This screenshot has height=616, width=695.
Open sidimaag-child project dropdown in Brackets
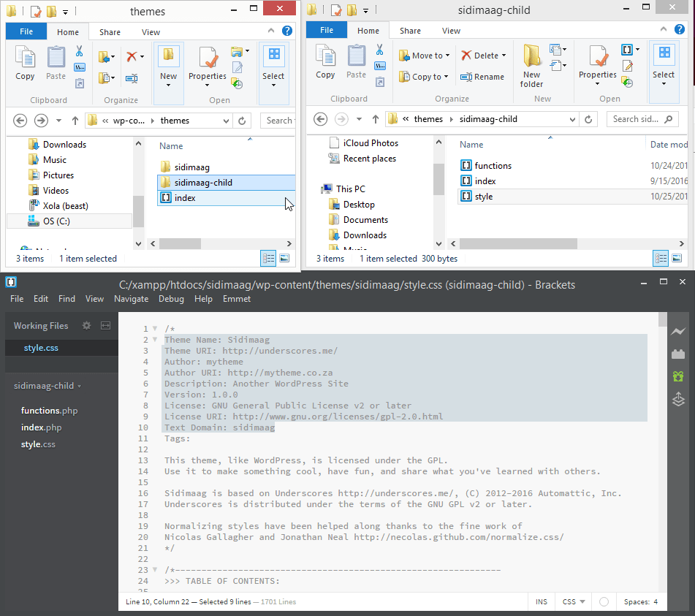pyautogui.click(x=48, y=386)
